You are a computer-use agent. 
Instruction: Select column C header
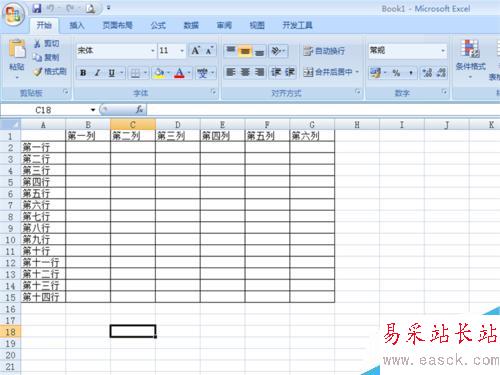133,125
